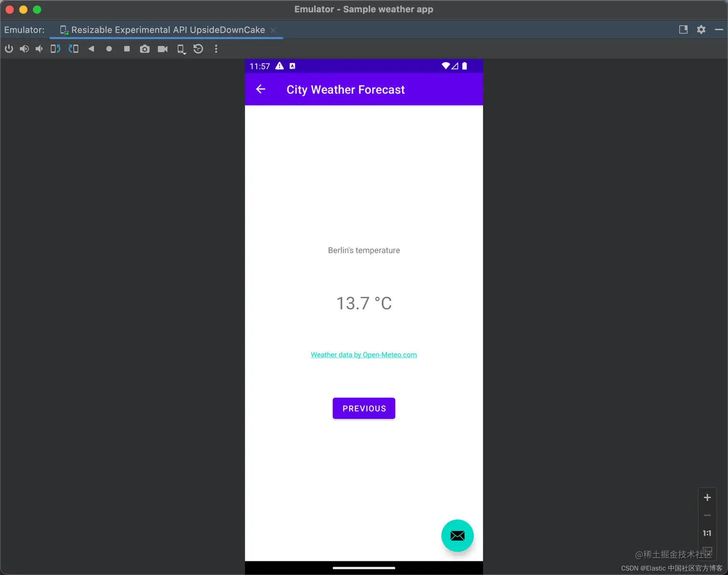This screenshot has width=728, height=575.
Task: Open extended controls three-dot menu
Action: pos(216,49)
